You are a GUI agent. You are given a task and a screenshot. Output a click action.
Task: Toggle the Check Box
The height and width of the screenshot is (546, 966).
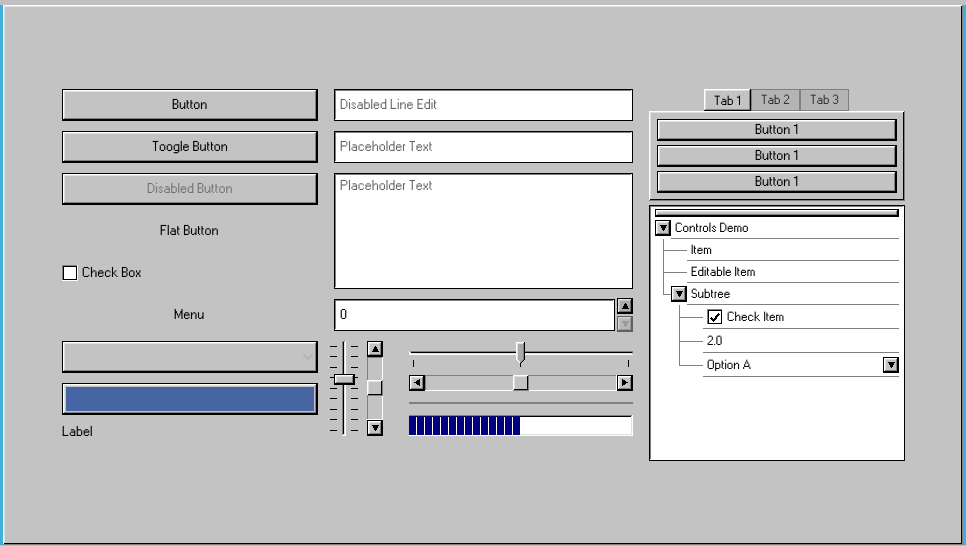tap(70, 272)
